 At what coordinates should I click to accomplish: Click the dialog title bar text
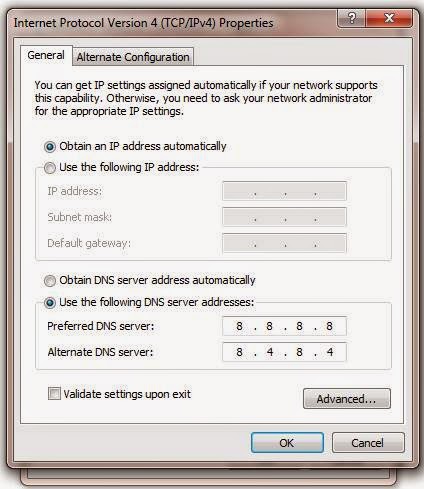point(143,23)
